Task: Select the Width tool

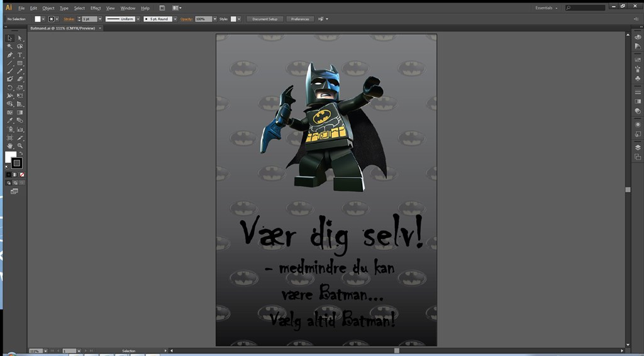Action: click(x=10, y=96)
